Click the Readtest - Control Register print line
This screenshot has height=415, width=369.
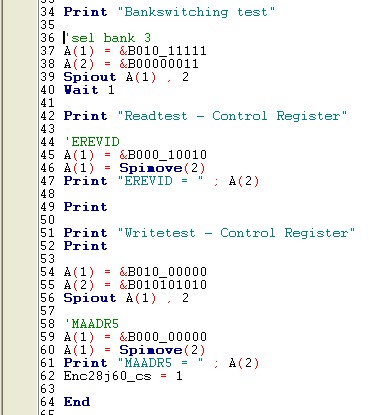coord(205,116)
